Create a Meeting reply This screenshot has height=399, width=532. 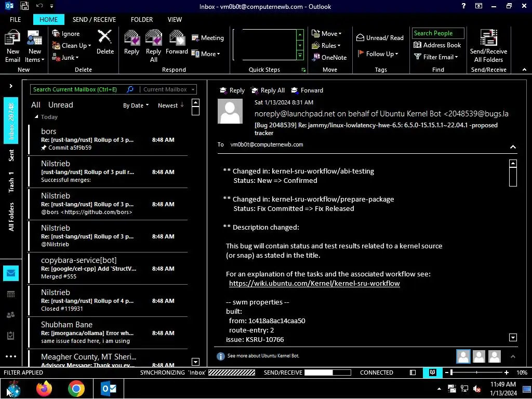tap(207, 37)
